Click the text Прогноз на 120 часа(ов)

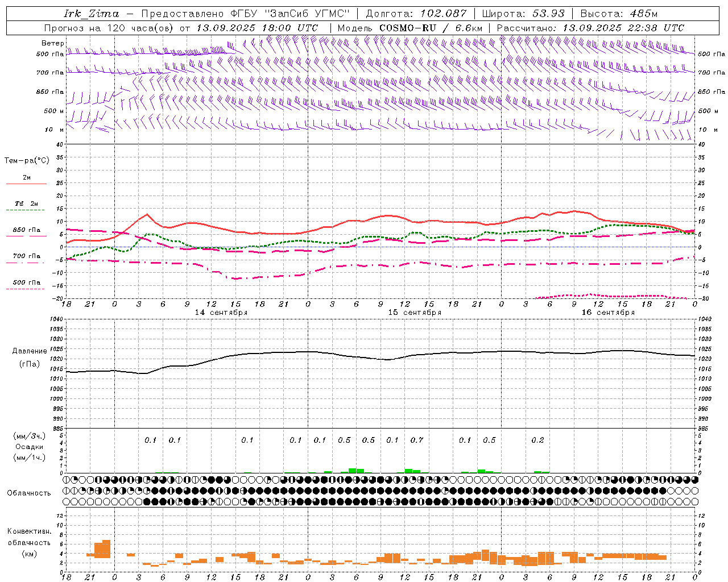(x=109, y=28)
